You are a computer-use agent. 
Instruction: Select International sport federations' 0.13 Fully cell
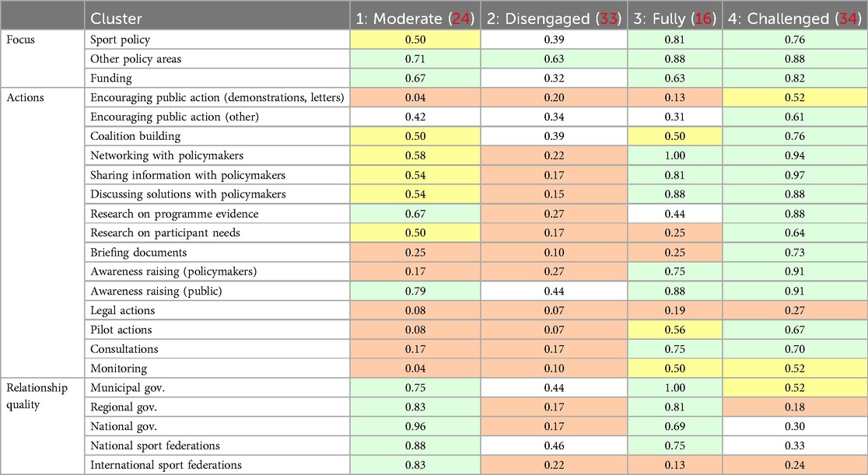(x=675, y=465)
